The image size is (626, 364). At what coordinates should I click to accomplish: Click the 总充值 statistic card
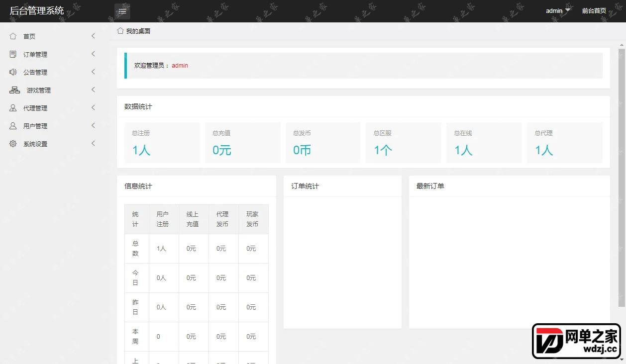pos(243,143)
